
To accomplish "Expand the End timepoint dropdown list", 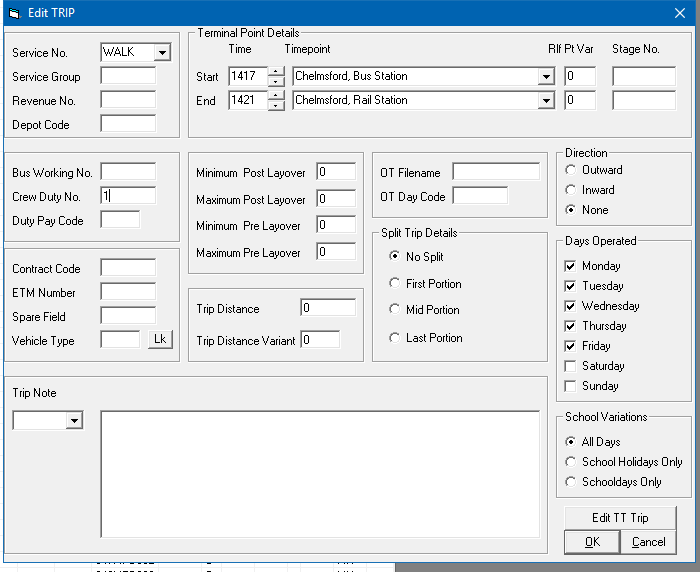I will click(546, 100).
